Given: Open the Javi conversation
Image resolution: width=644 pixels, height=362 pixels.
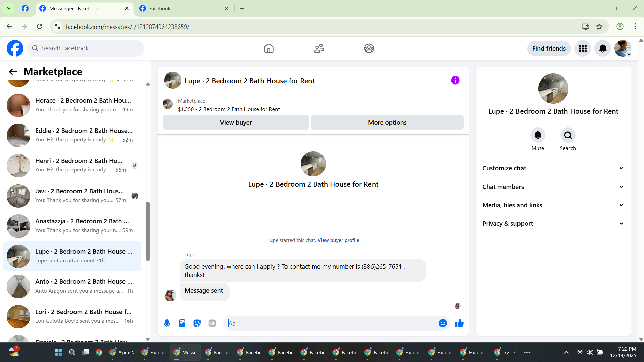Looking at the screenshot, I should click(72, 196).
